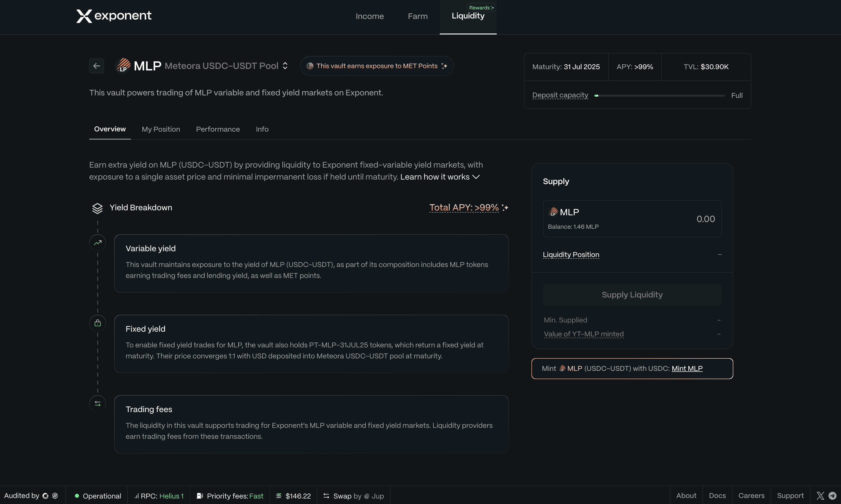
Task: Open Swap by Jup
Action: (354, 496)
